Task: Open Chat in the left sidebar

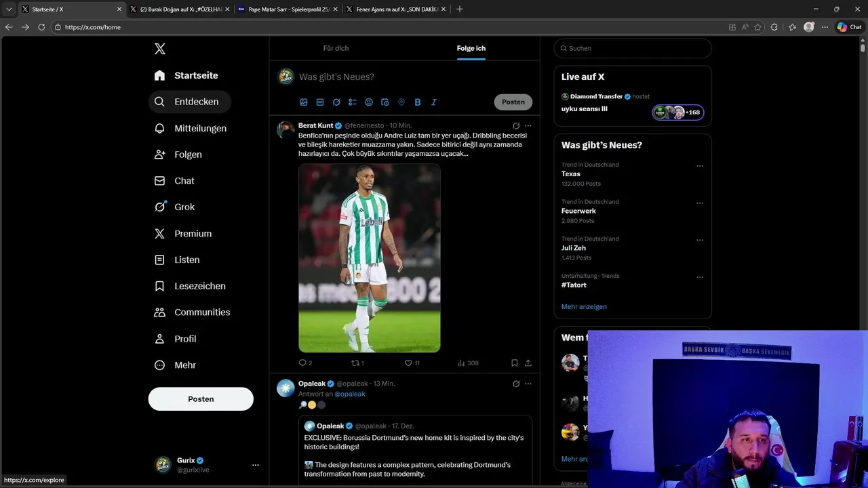Action: click(174, 181)
